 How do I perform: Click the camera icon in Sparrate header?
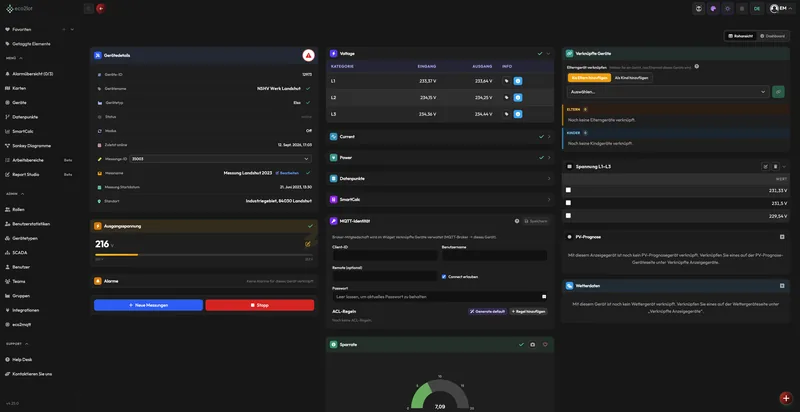(x=533, y=345)
